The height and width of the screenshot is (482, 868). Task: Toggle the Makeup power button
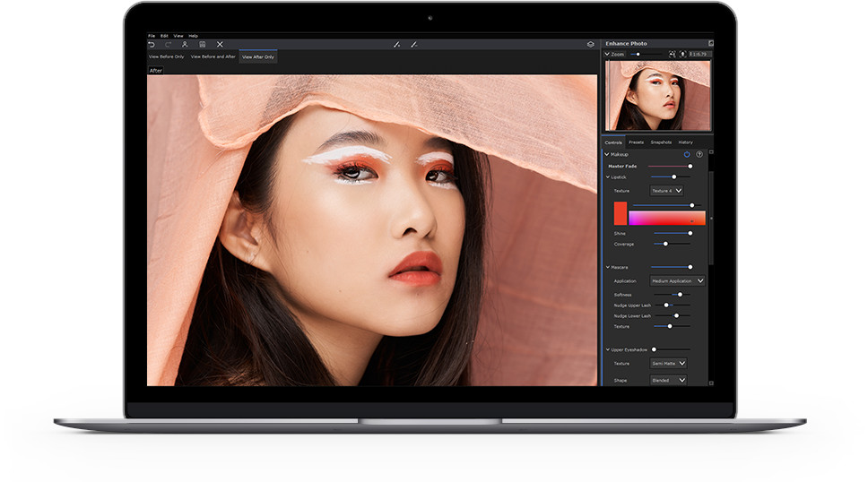point(687,154)
